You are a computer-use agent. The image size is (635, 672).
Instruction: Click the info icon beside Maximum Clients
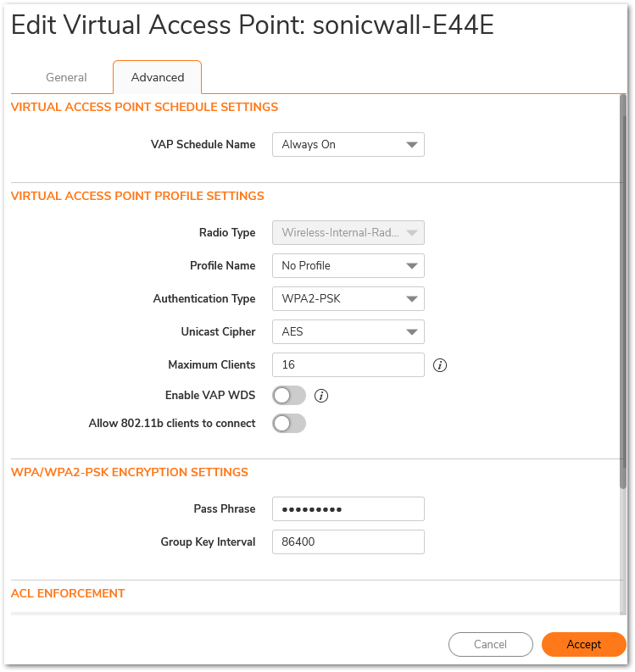(439, 365)
